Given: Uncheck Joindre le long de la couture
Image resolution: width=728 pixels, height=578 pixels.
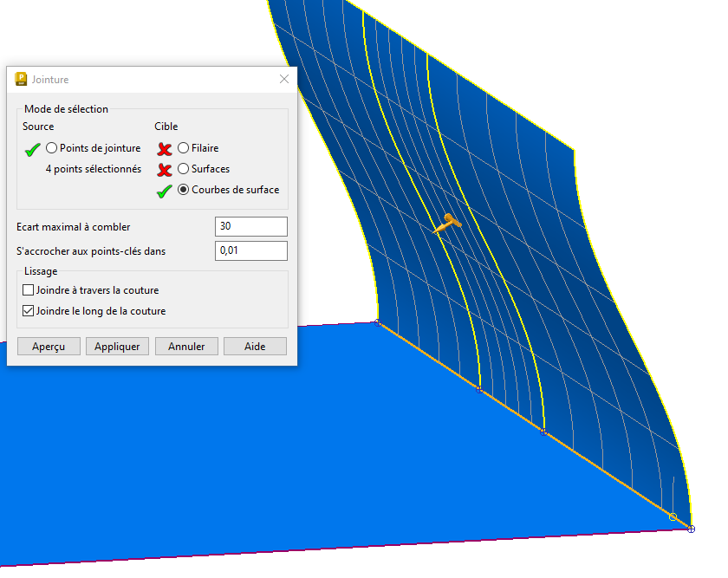Looking at the screenshot, I should (x=29, y=311).
